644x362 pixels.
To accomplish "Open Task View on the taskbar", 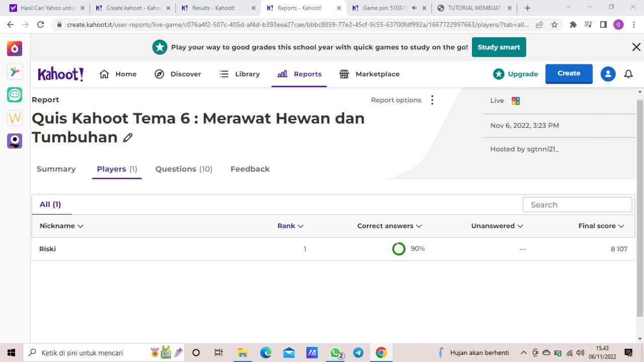I will click(218, 353).
